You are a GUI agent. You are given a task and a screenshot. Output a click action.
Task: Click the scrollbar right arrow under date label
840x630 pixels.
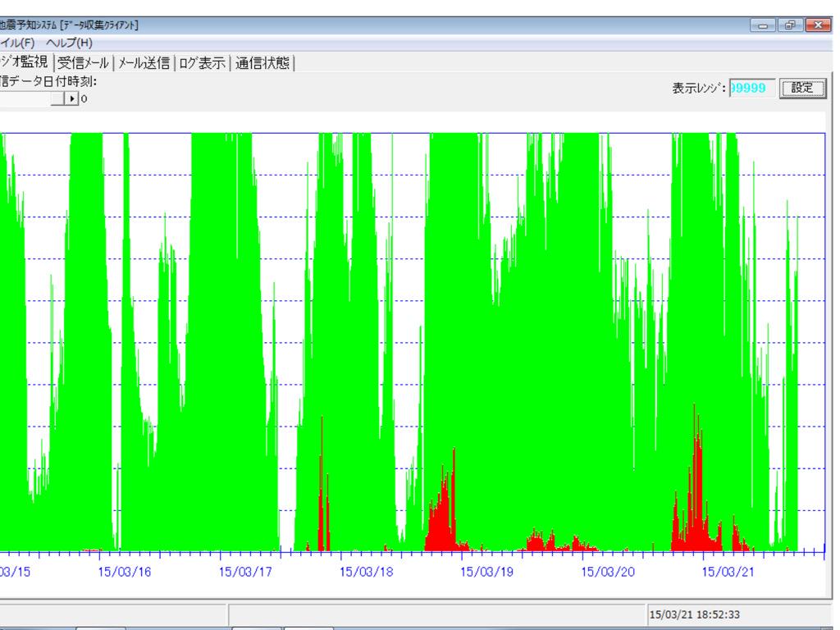coord(72,98)
